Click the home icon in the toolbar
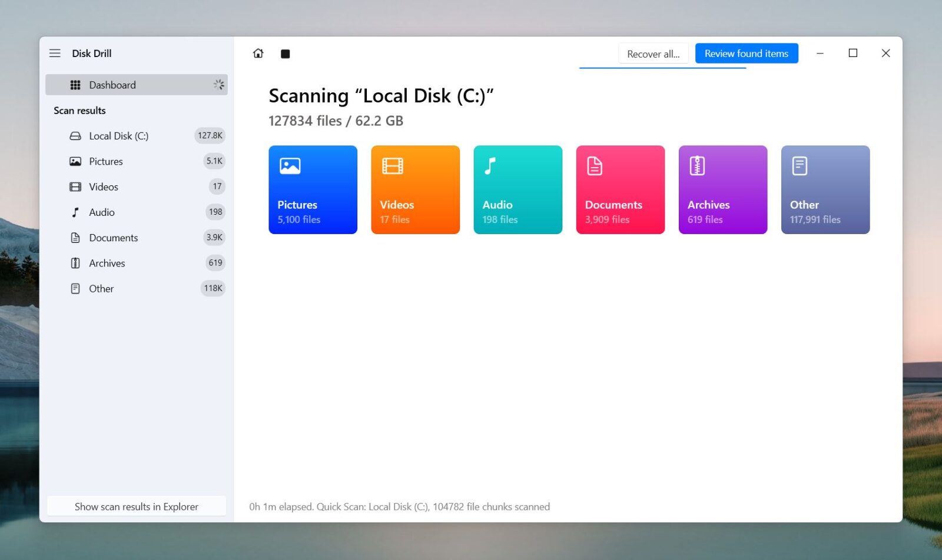This screenshot has height=560, width=942. (258, 53)
